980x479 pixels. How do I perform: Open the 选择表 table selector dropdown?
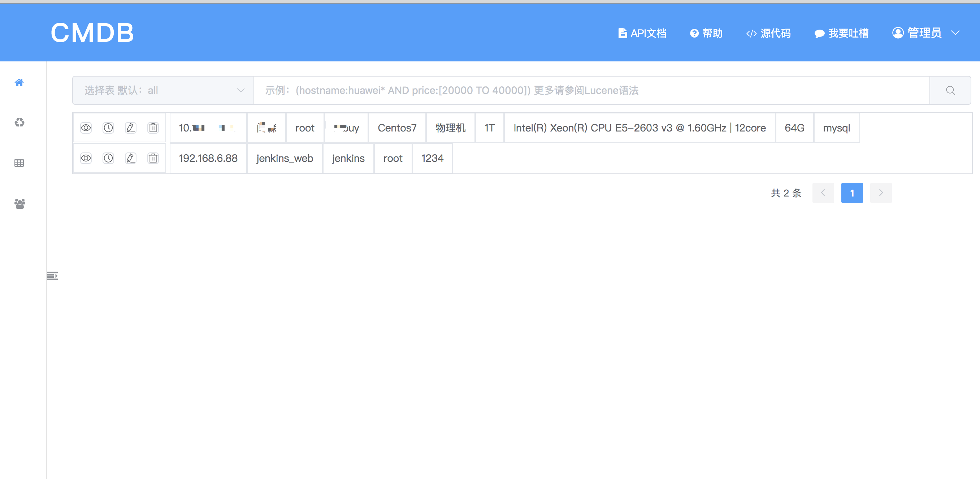(x=163, y=90)
